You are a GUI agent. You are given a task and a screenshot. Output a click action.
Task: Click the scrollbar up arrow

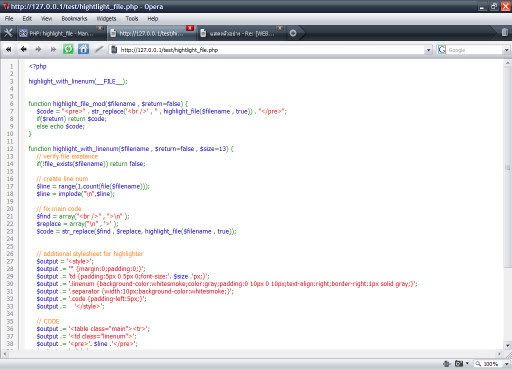(x=508, y=63)
